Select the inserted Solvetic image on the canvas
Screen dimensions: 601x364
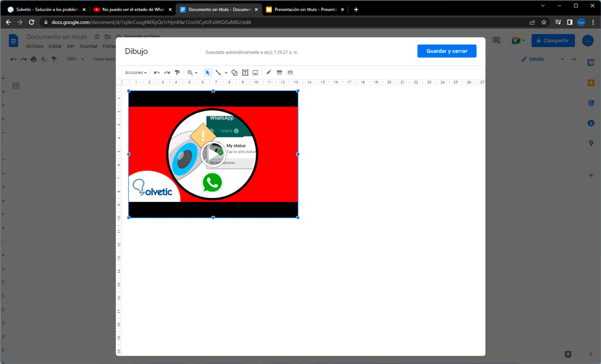click(213, 154)
